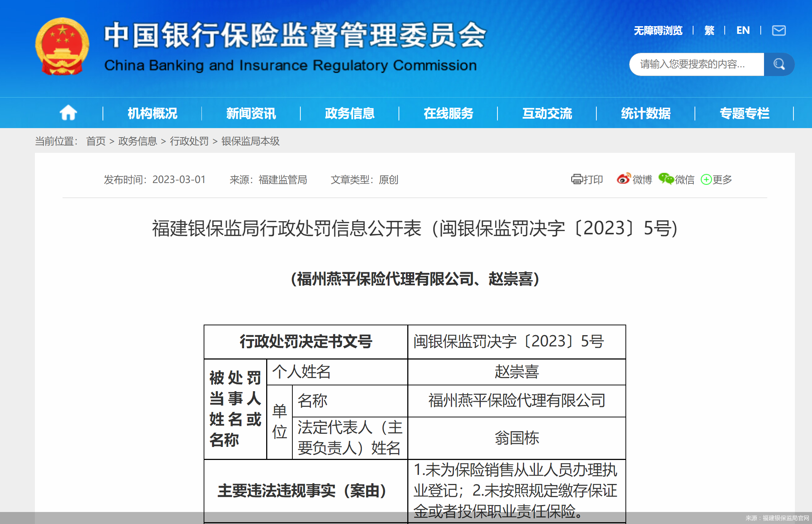This screenshot has height=524, width=812.
Task: Open the 互动交流 menu
Action: [547, 113]
